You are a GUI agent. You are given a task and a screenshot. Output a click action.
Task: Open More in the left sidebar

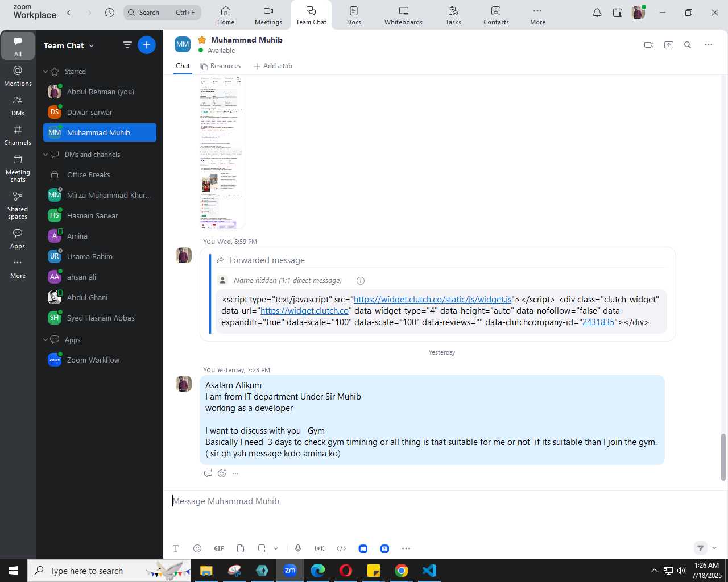(x=18, y=269)
